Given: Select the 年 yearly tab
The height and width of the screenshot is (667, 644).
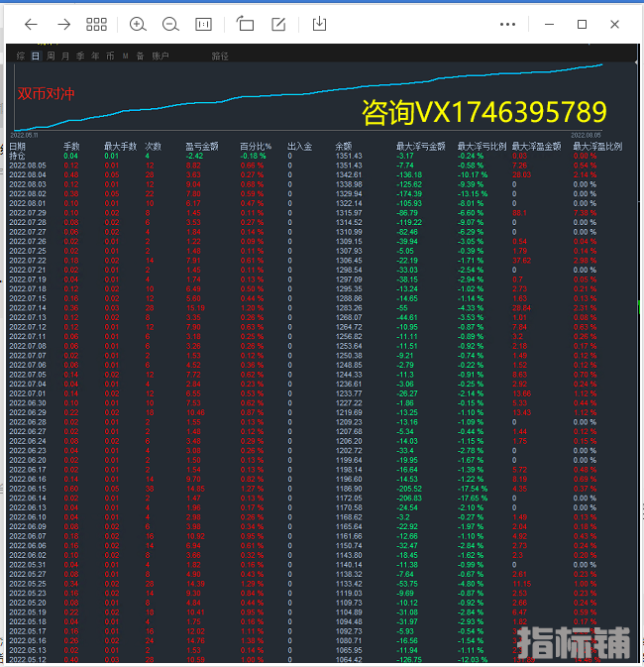Looking at the screenshot, I should click(95, 56).
